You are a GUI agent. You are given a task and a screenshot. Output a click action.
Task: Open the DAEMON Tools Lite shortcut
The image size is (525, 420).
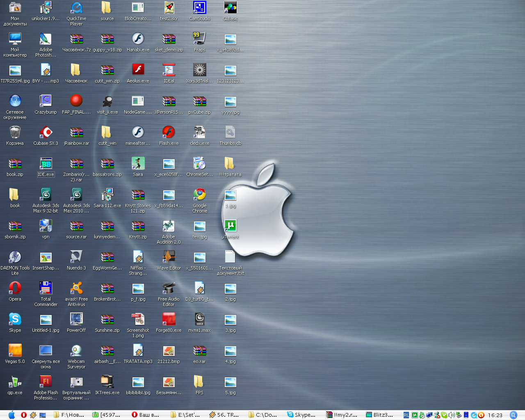(x=15, y=257)
